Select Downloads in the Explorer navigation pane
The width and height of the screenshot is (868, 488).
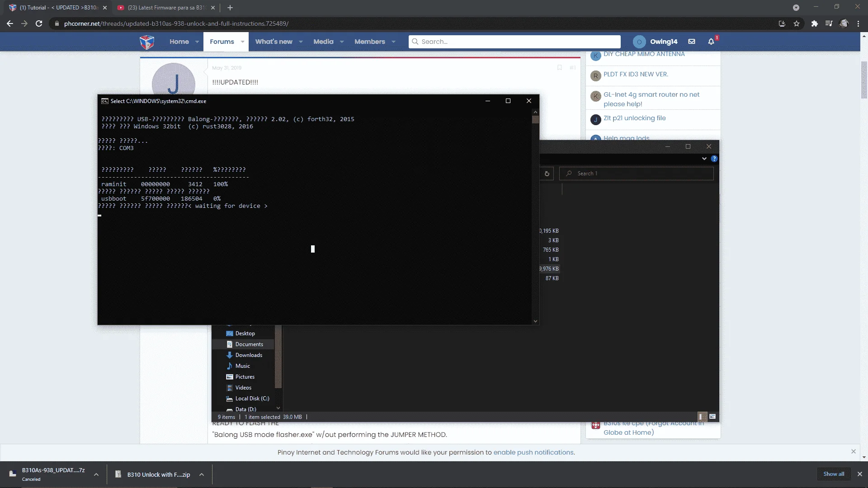coord(249,355)
